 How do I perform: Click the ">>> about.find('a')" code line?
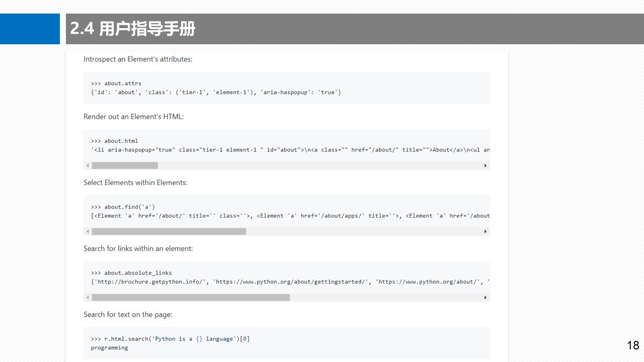coord(123,207)
